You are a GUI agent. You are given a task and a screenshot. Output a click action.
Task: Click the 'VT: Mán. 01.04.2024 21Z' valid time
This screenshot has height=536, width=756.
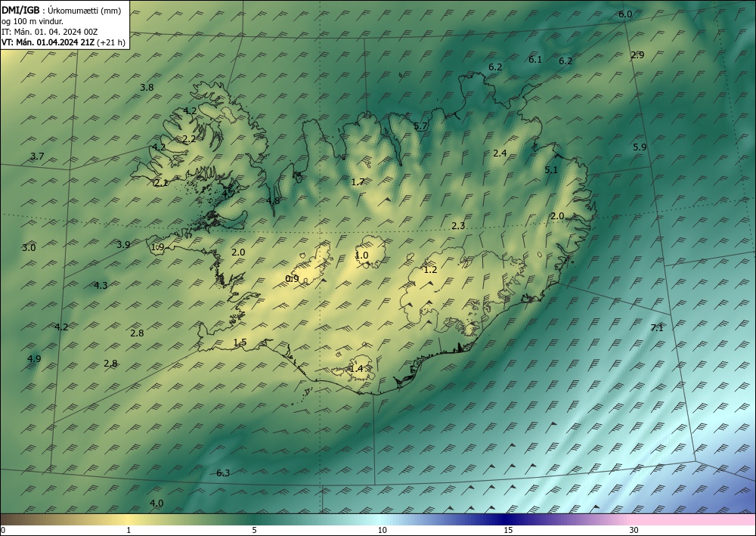click(x=48, y=42)
